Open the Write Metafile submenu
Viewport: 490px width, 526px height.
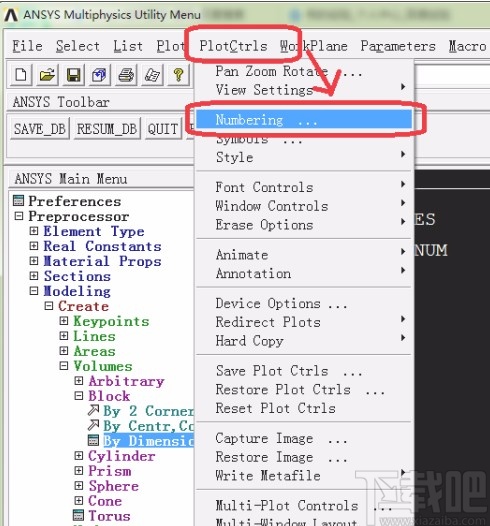pyautogui.click(x=304, y=476)
